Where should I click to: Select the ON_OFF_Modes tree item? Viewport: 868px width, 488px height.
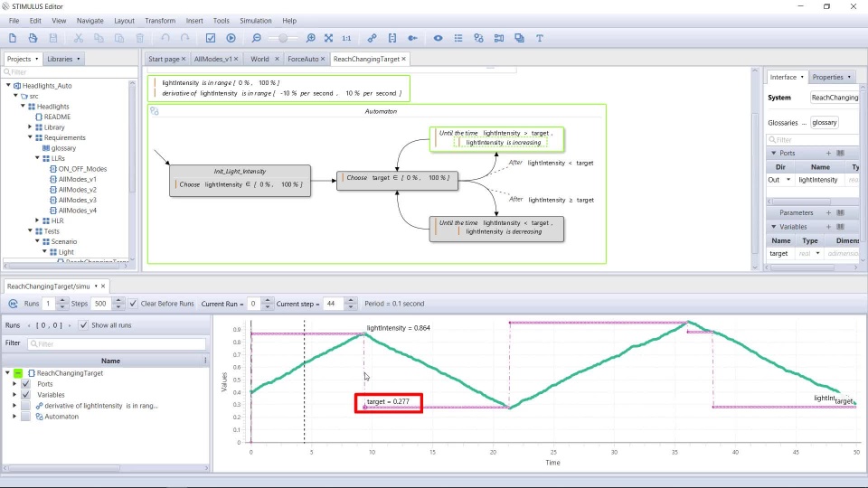[x=82, y=169]
